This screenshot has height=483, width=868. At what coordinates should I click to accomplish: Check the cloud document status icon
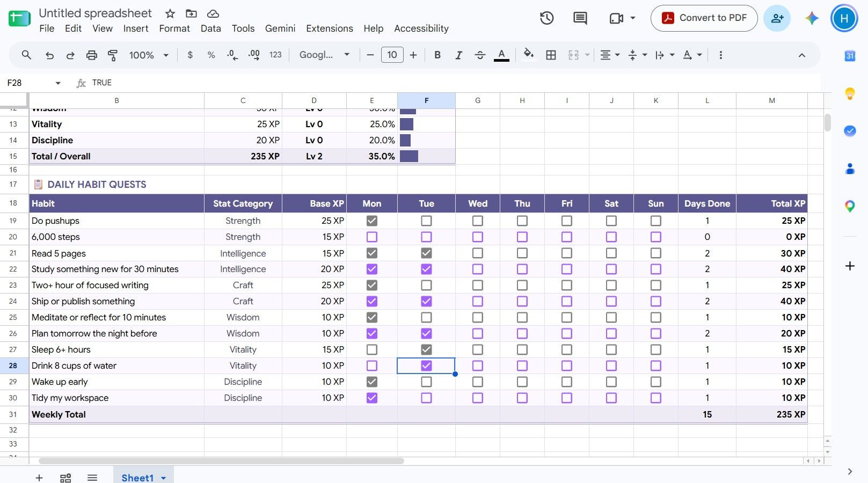213,13
